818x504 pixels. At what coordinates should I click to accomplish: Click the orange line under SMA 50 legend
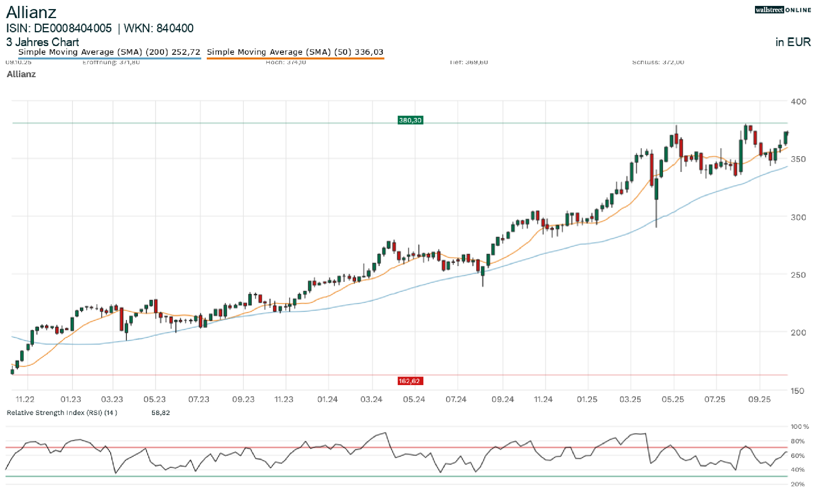tap(295, 58)
